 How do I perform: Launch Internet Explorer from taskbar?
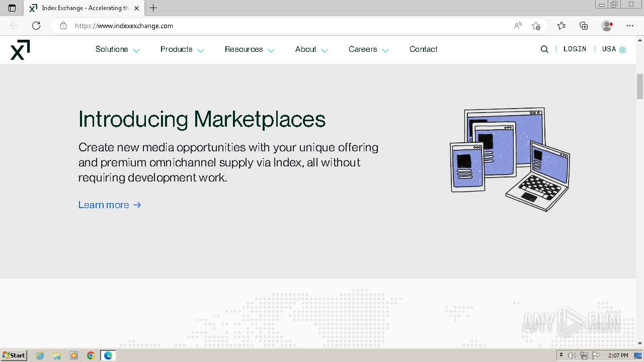[x=40, y=355]
